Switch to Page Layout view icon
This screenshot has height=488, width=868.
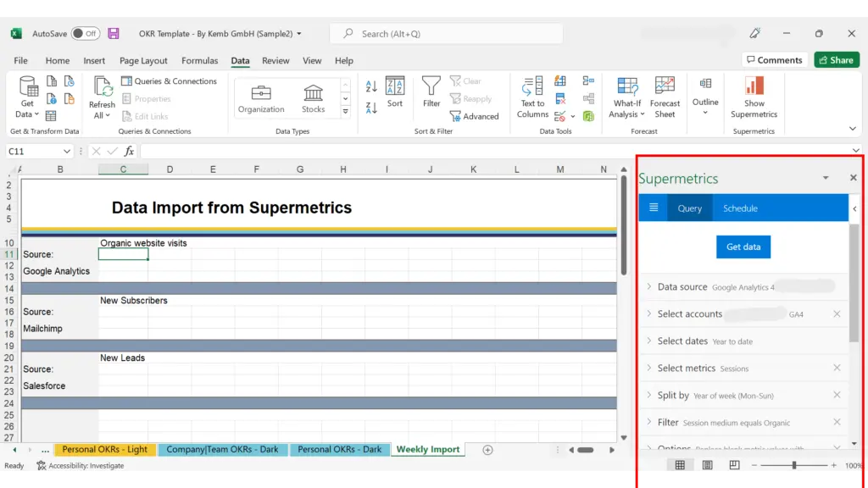[708, 465]
